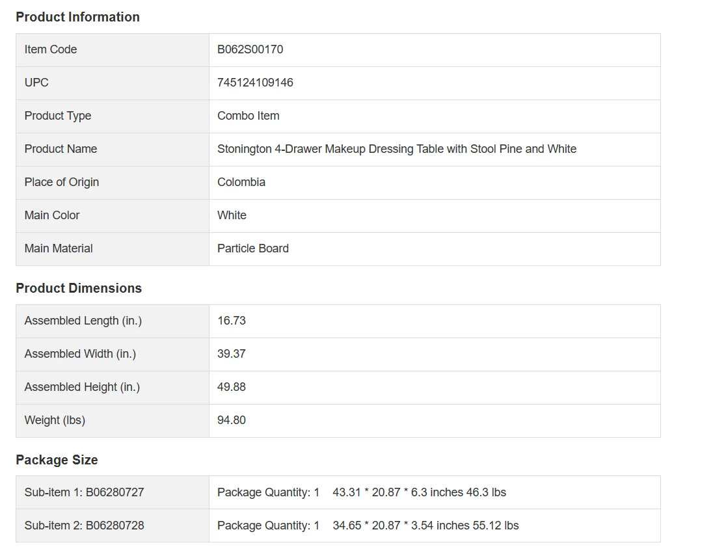
Task: Select the UPC number 745124109146
Action: (x=255, y=83)
